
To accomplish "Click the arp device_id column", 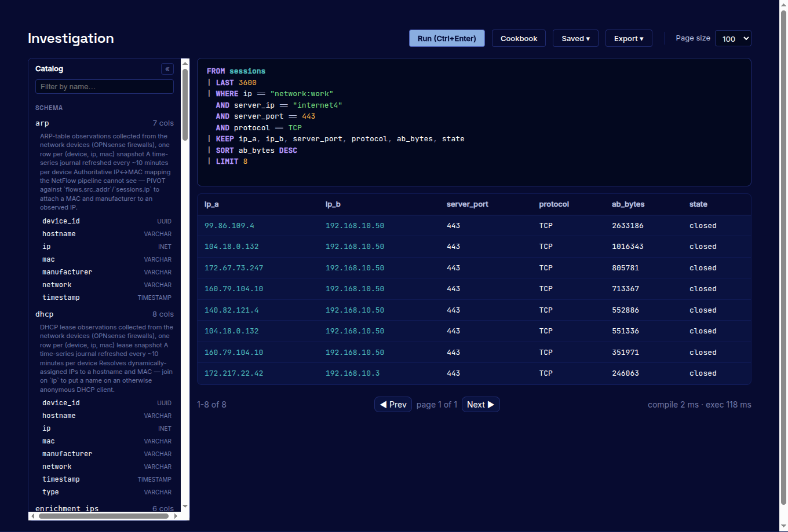I will [x=107, y=221].
